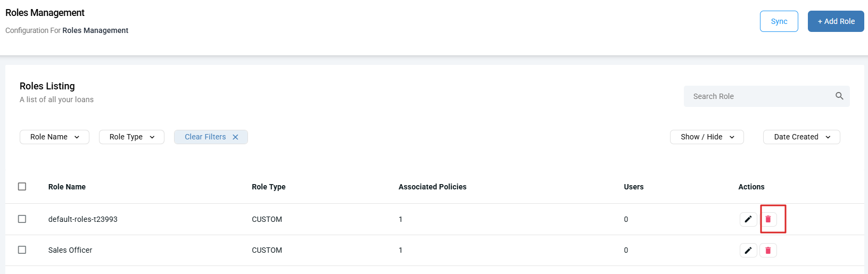This screenshot has height=274, width=868.
Task: Edit the default-roles-t23993 role
Action: [748, 219]
